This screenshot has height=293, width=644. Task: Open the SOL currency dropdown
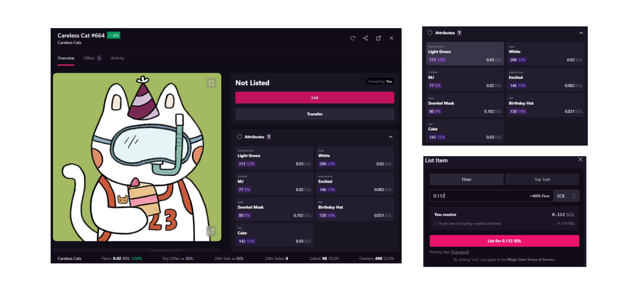pyautogui.click(x=566, y=196)
